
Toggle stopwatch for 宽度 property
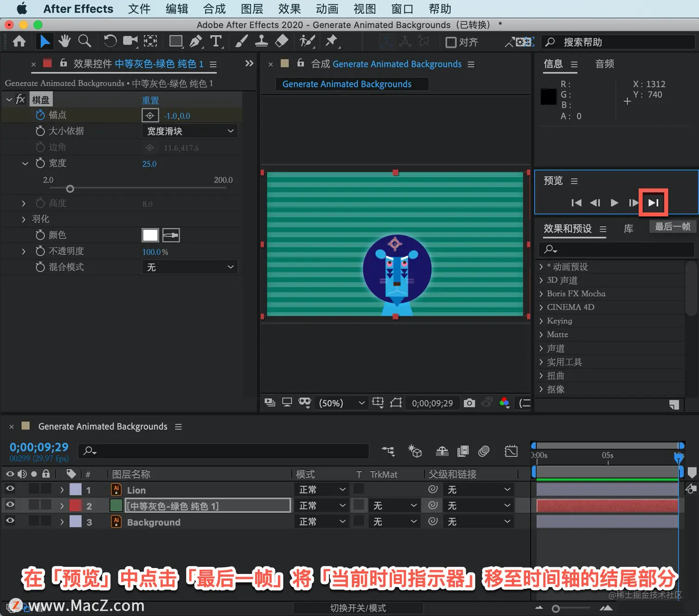(x=40, y=163)
